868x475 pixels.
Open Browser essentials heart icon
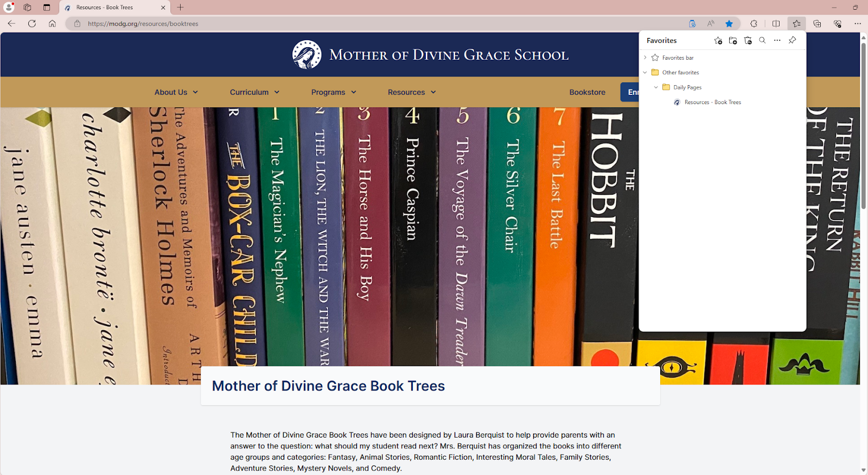[x=838, y=24]
